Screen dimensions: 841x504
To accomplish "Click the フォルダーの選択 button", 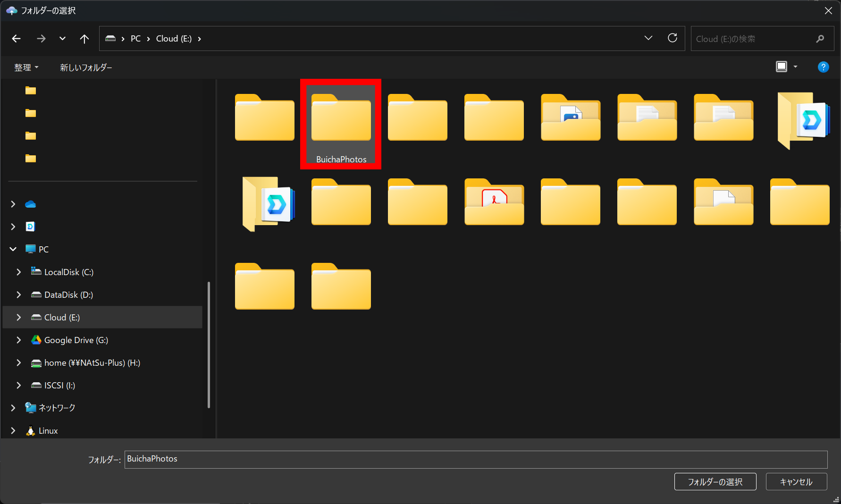I will click(x=715, y=481).
